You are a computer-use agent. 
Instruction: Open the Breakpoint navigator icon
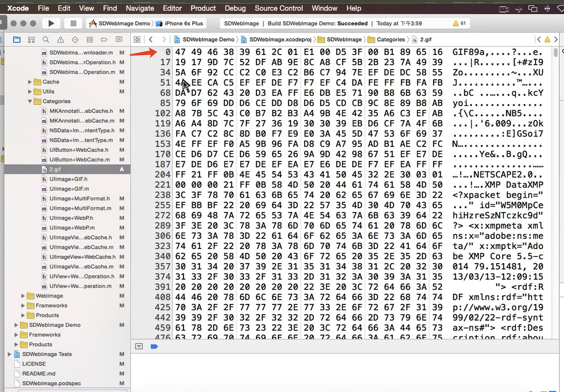click(104, 40)
